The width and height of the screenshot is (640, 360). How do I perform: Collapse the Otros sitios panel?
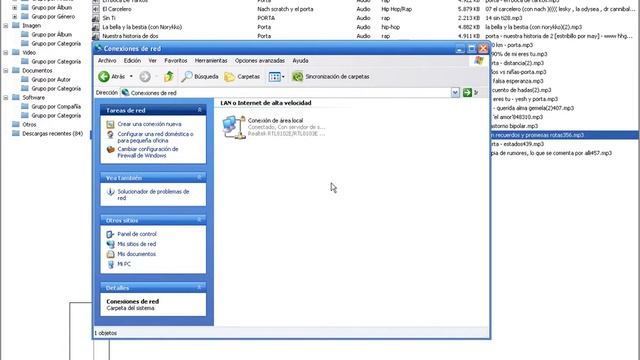pos(199,220)
